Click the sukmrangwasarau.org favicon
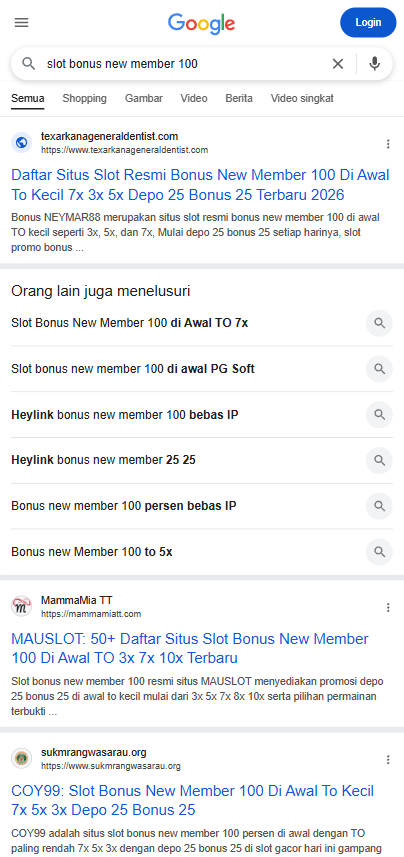Viewport: 404px width, 857px height. [x=21, y=759]
